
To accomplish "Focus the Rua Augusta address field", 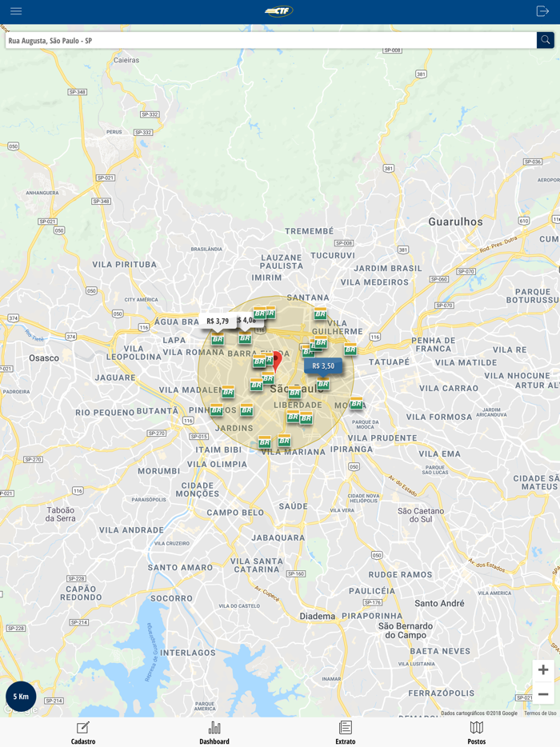I will [270, 41].
